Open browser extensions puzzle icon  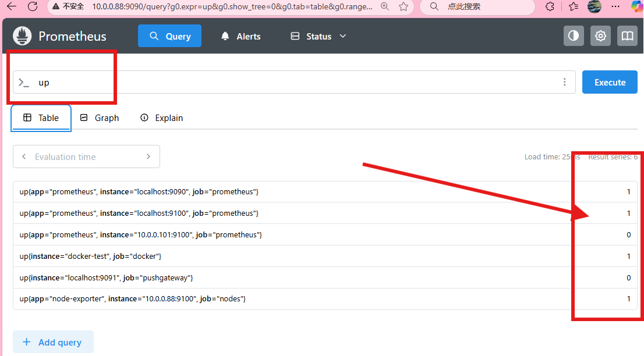click(x=550, y=6)
